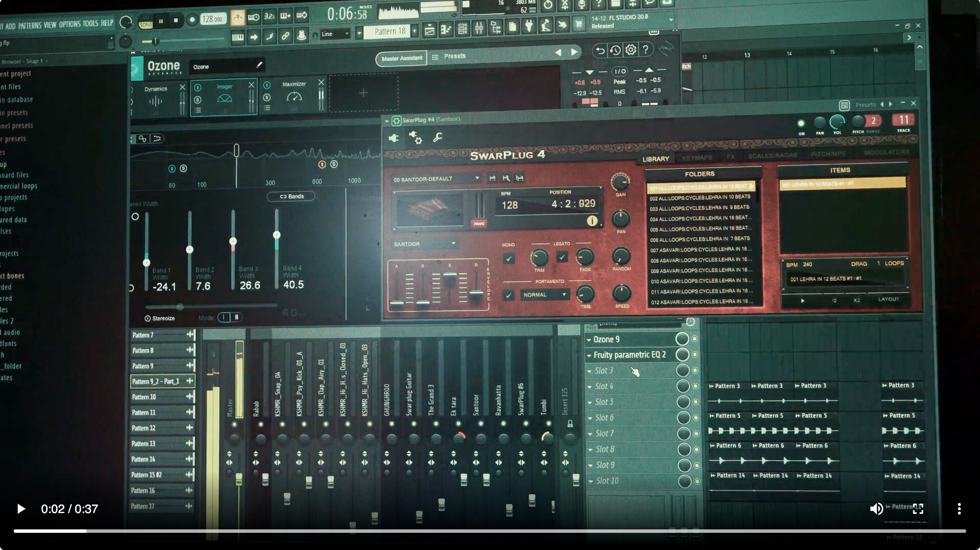Click the Bands link button
Image resolution: width=980 pixels, height=550 pixels.
tap(291, 196)
